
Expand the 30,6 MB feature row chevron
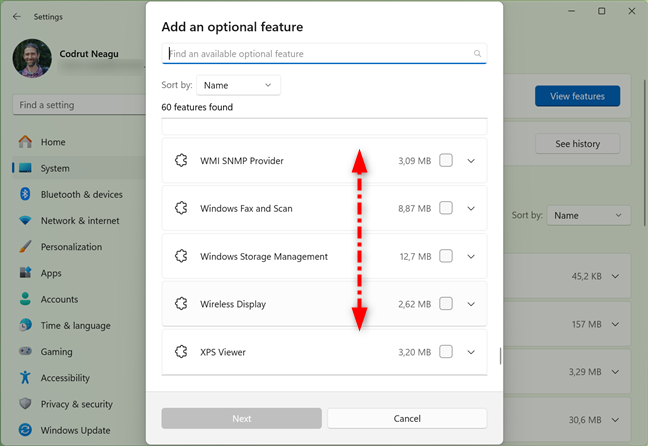click(616, 420)
